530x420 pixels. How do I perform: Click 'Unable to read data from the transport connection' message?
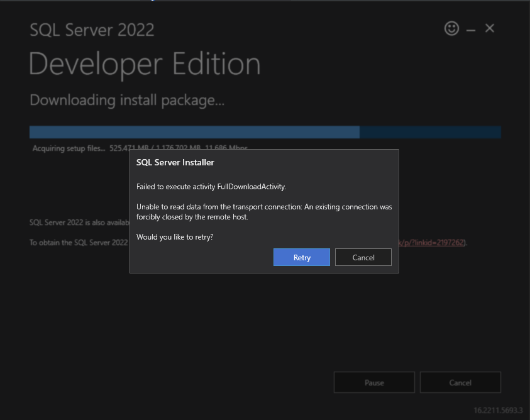click(264, 212)
